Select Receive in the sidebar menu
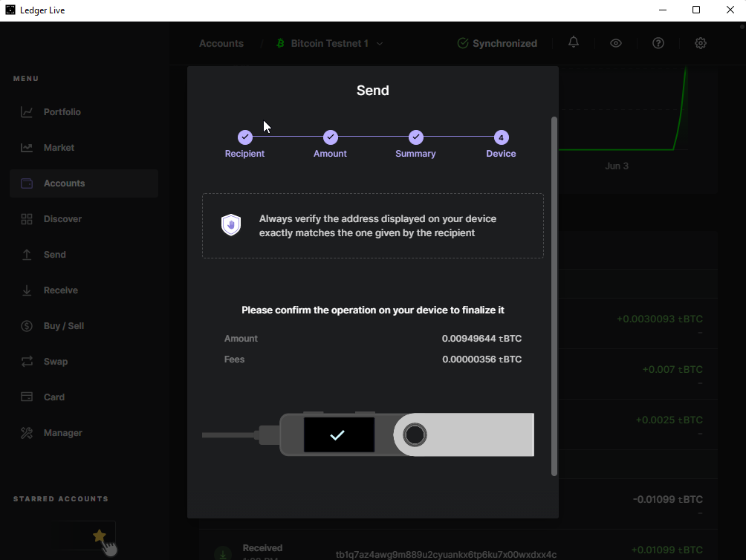 (60, 290)
